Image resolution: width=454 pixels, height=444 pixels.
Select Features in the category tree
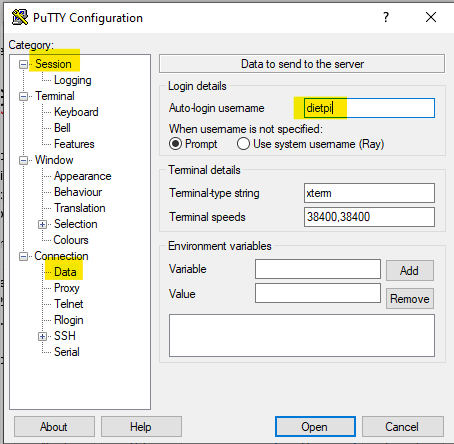tap(74, 144)
